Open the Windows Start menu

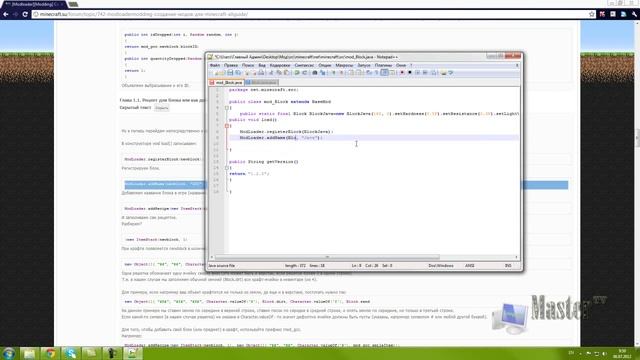(9, 353)
